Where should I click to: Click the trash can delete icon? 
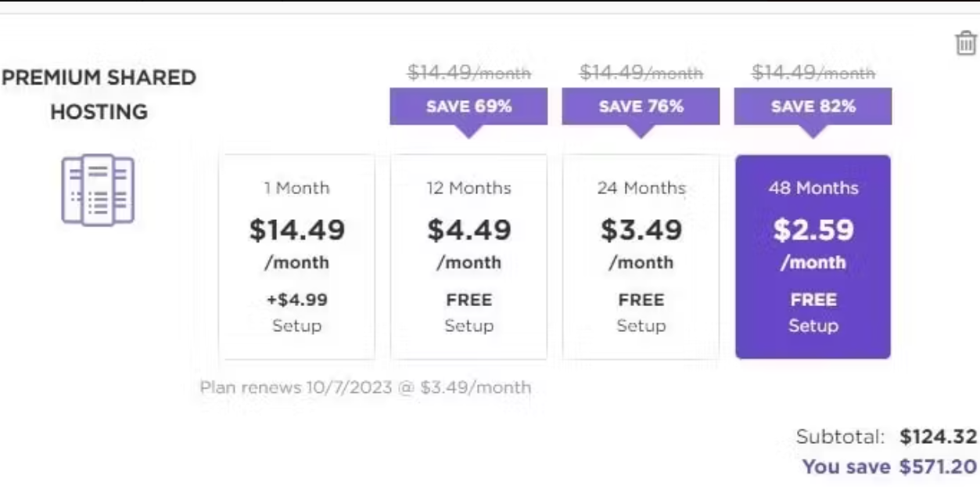coord(967,43)
